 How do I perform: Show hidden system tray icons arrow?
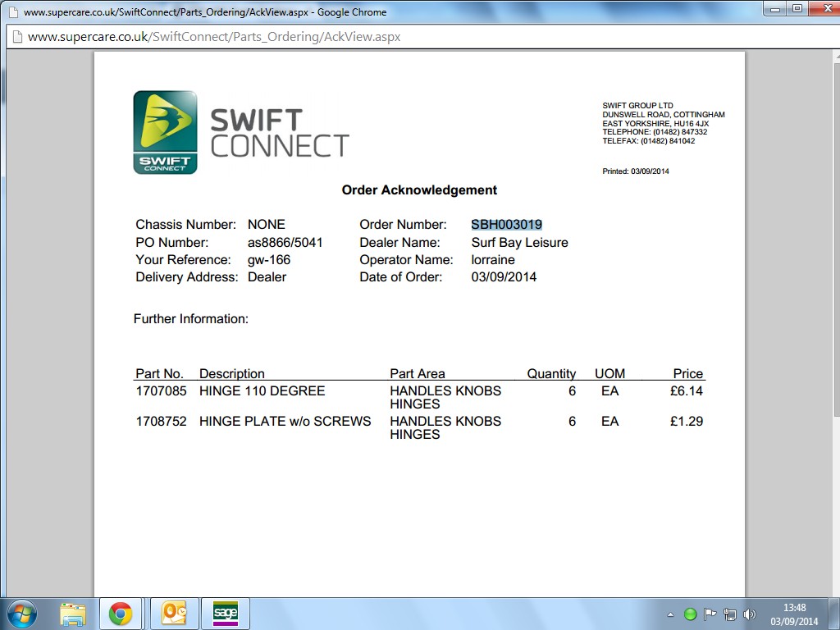(670, 614)
